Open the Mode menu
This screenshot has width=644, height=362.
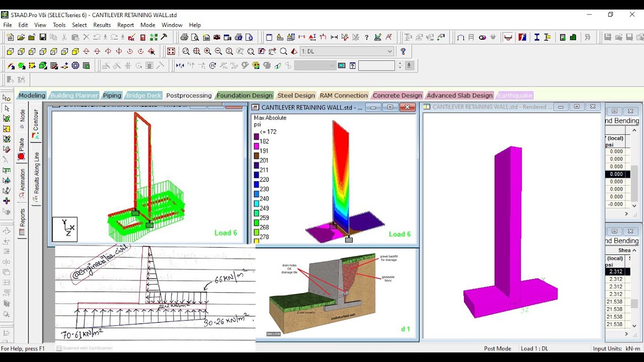(x=148, y=25)
